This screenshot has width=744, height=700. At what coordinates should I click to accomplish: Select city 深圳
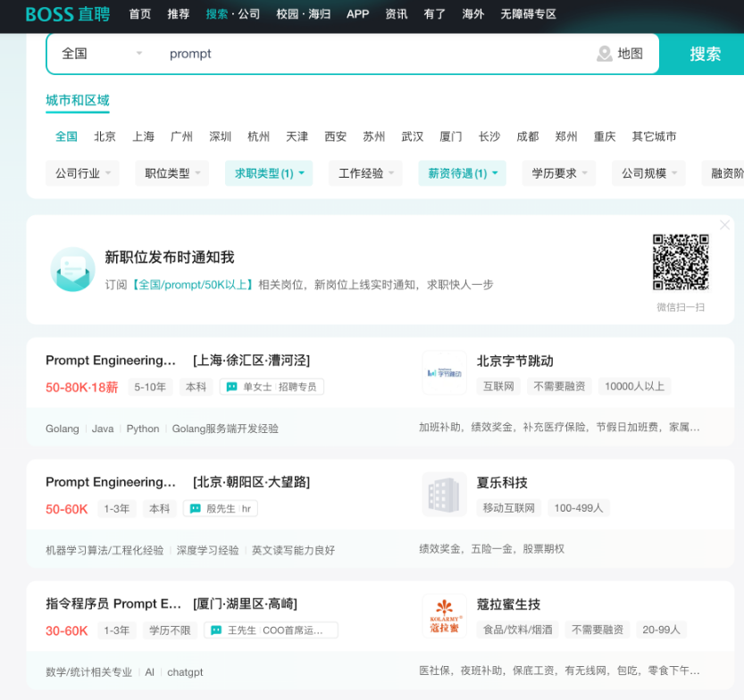pyautogui.click(x=220, y=137)
